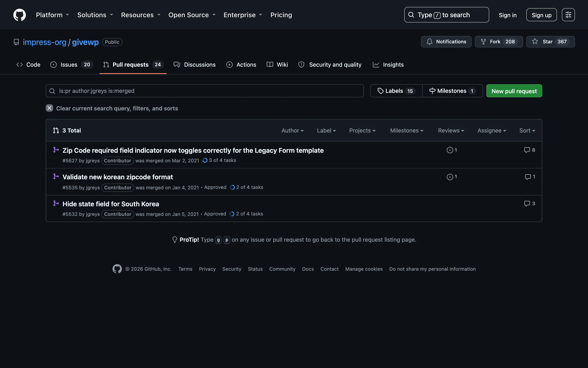Expand the Enterprise menu
Image resolution: width=588 pixels, height=368 pixels.
[x=243, y=15]
